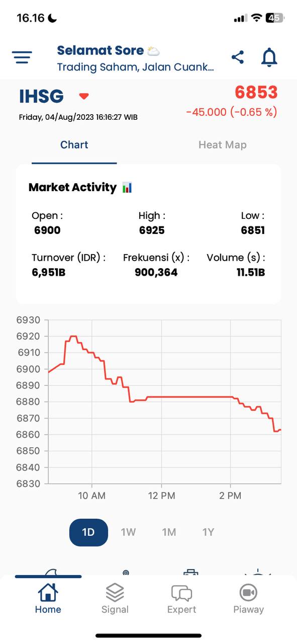This screenshot has width=297, height=644.
Task: Switch chart range to 1W
Action: tap(128, 532)
